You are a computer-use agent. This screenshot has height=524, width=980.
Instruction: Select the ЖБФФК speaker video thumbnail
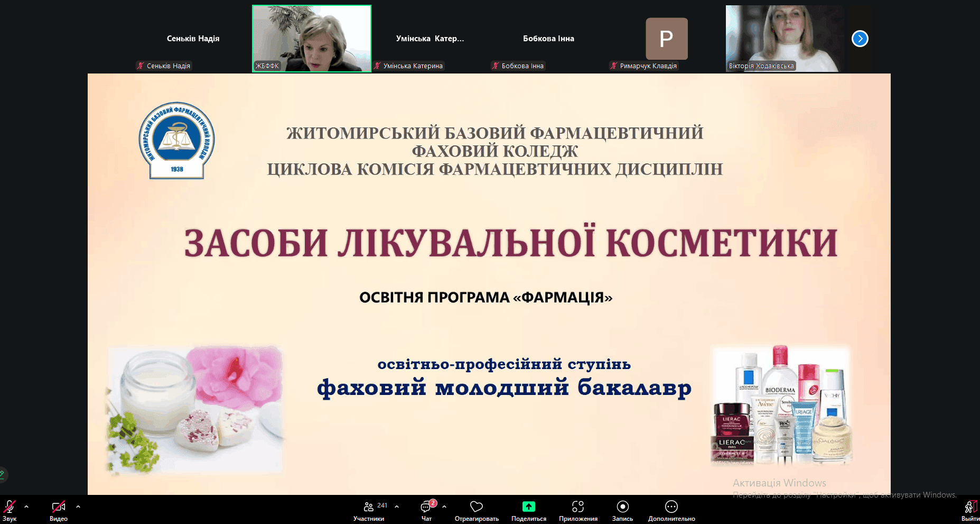(x=312, y=39)
